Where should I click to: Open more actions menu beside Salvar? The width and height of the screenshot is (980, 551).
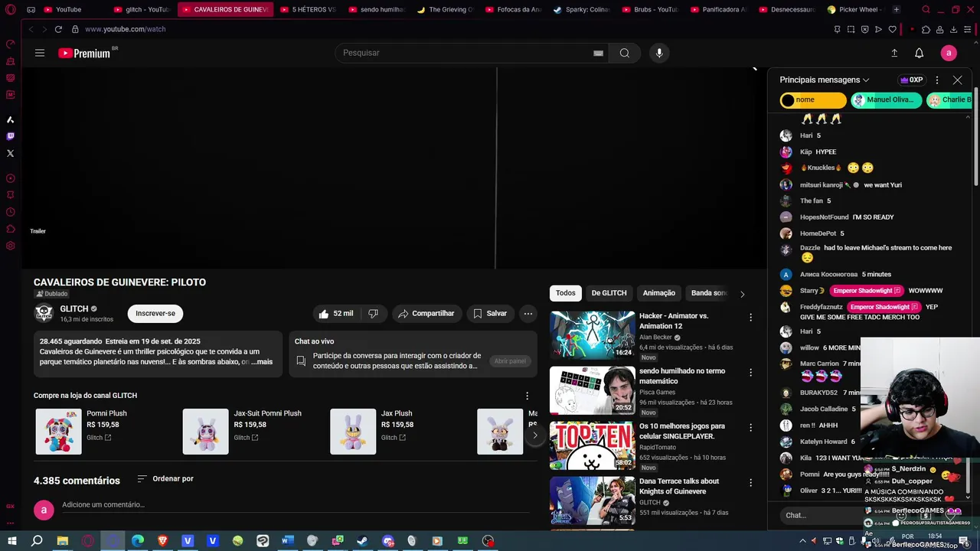(528, 314)
